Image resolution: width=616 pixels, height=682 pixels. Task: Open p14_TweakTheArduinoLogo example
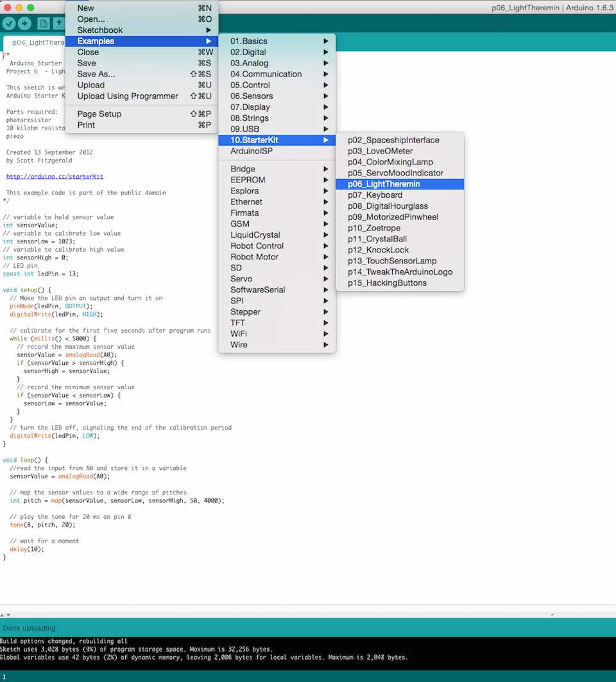[x=400, y=272]
